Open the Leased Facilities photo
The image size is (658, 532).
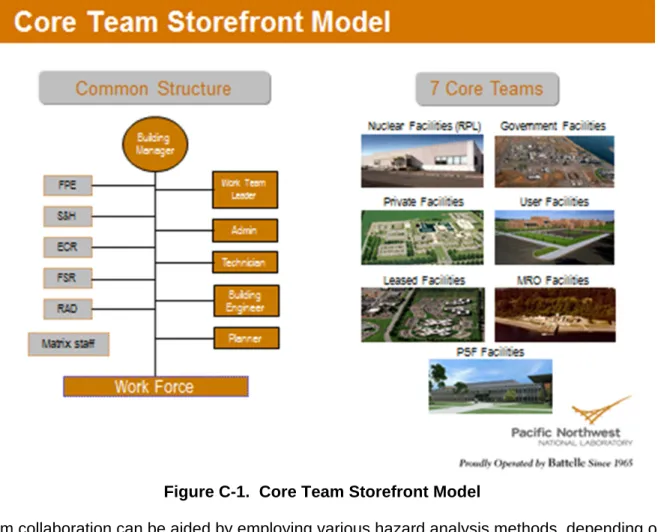coord(423,315)
